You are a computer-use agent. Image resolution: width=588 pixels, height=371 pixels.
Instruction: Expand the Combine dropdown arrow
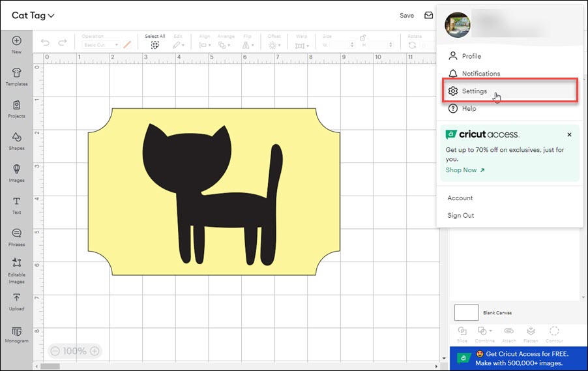pyautogui.click(x=490, y=331)
